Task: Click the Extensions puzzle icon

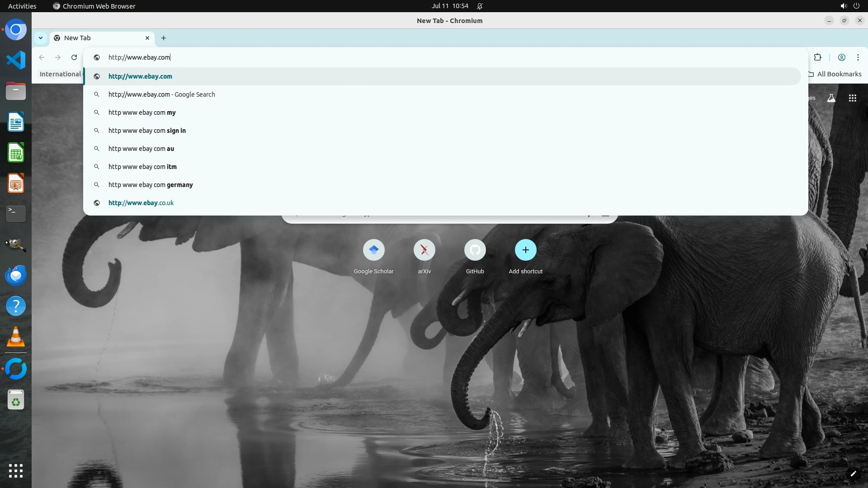Action: point(817,57)
